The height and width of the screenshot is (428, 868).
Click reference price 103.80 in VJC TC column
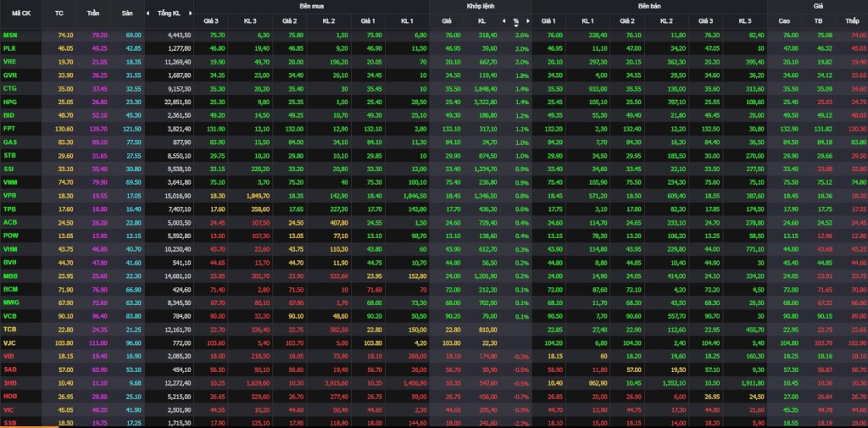click(x=64, y=342)
